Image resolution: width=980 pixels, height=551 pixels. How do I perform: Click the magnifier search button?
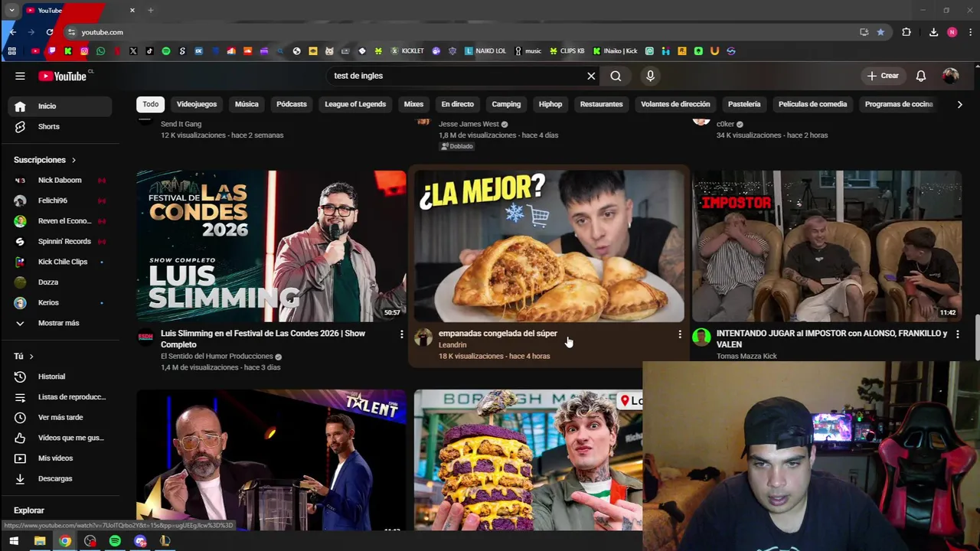pos(616,76)
